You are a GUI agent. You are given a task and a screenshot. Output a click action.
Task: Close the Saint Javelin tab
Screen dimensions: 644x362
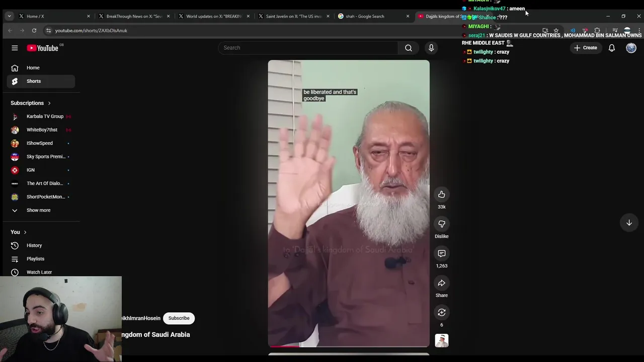point(328,16)
